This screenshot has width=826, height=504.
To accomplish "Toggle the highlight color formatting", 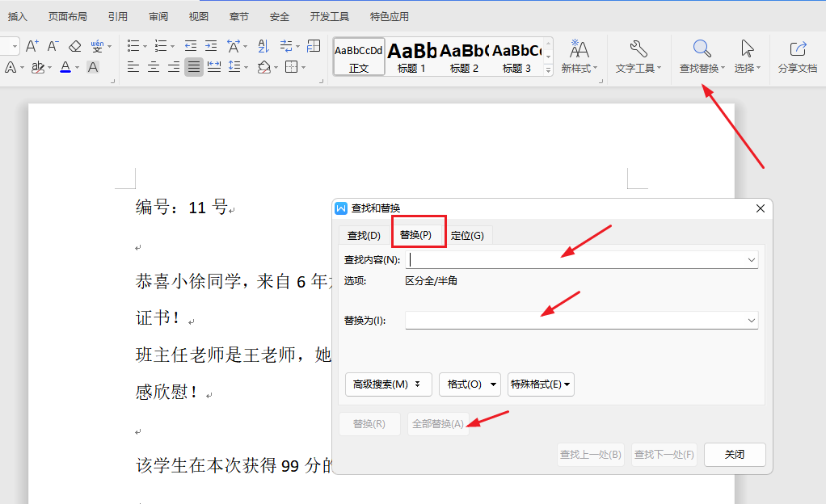I will [38, 66].
